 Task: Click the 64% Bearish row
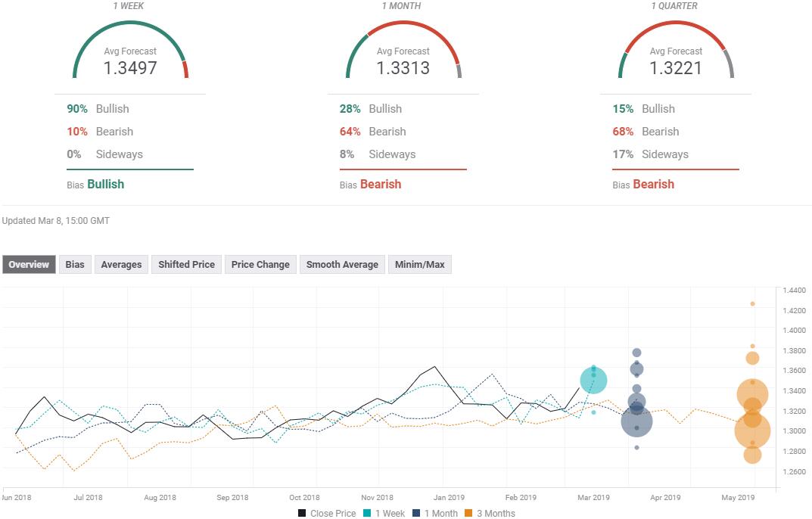pyautogui.click(x=373, y=132)
